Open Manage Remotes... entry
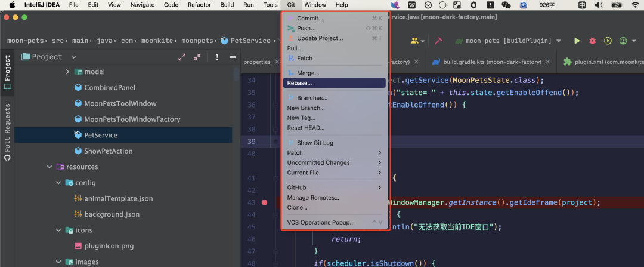This screenshot has width=644, height=267. coord(335,198)
